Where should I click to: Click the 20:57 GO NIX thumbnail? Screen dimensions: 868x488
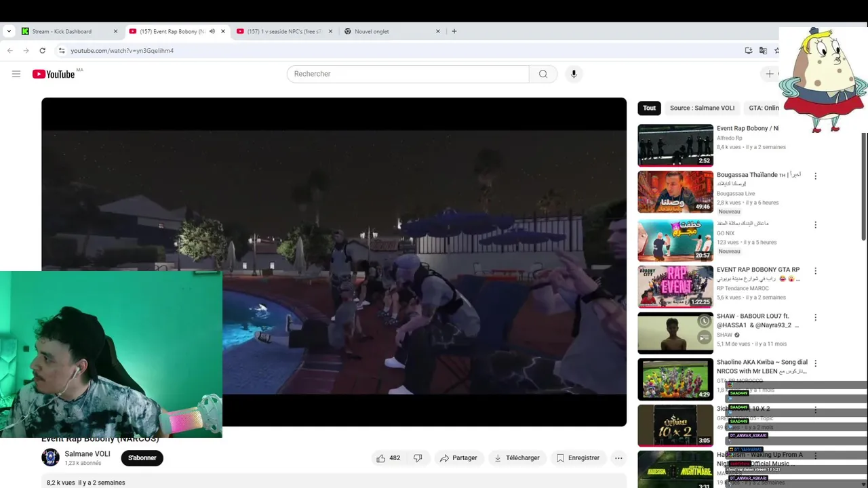[675, 240]
